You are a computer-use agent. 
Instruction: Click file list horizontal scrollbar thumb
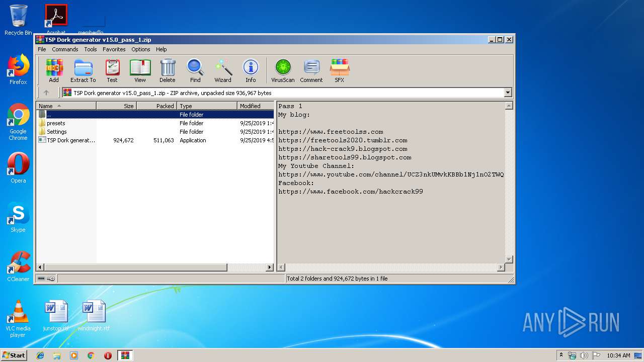pos(136,267)
